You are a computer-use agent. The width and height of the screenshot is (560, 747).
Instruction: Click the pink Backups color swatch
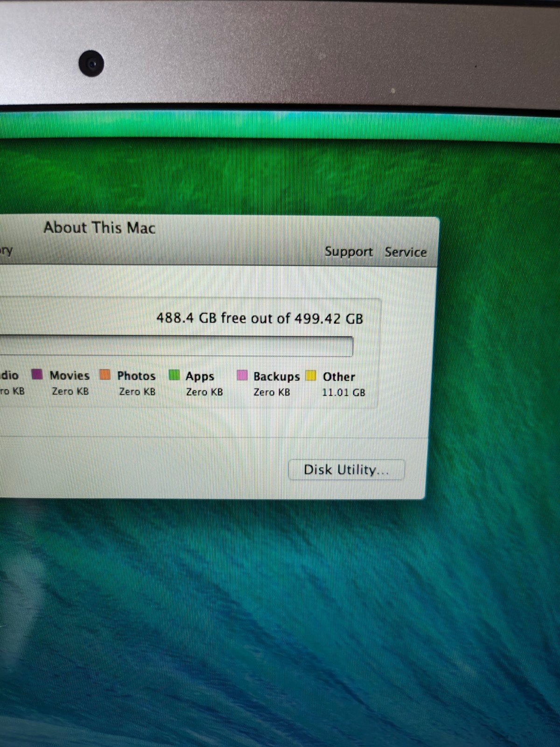pos(242,375)
